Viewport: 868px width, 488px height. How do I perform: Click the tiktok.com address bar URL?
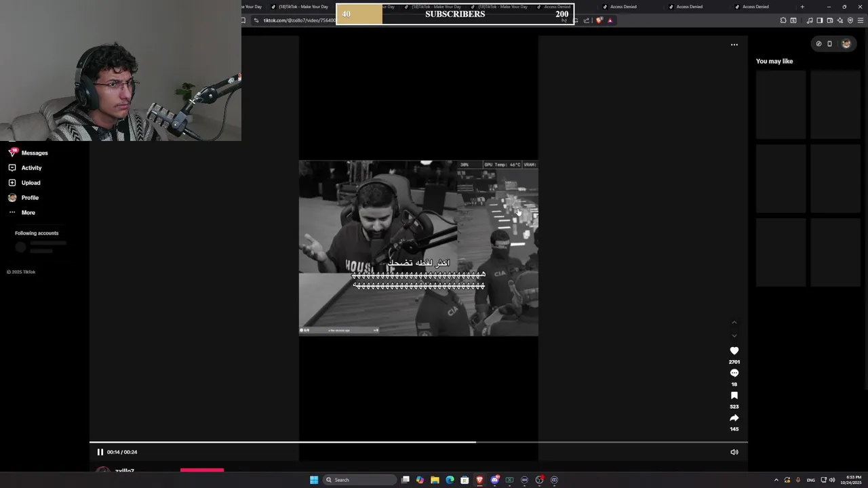298,20
